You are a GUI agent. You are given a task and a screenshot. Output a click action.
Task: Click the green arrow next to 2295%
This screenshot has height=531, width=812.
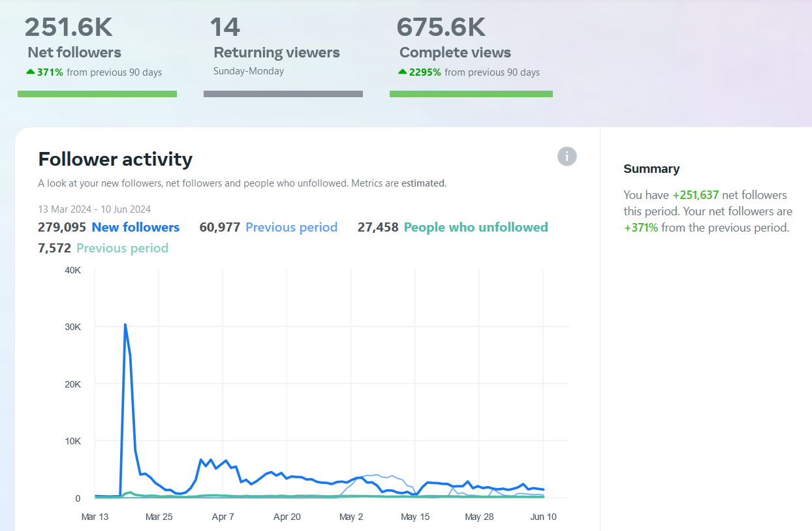[403, 72]
